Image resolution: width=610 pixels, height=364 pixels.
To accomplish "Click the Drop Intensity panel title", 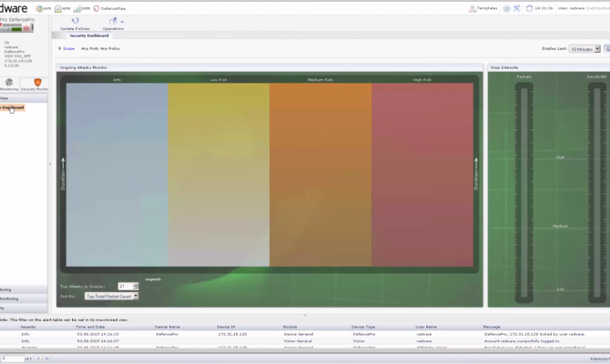I will [504, 67].
